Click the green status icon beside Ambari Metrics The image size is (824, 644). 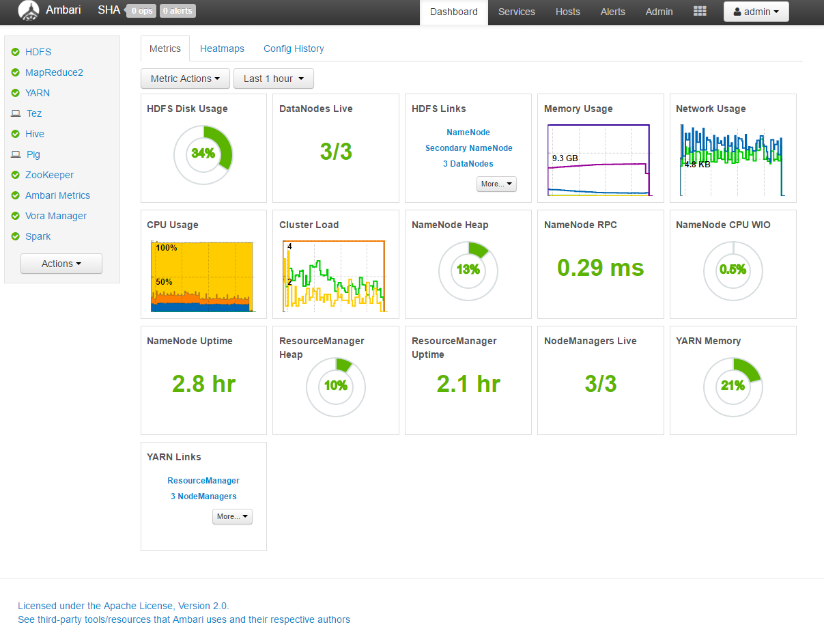pos(15,195)
